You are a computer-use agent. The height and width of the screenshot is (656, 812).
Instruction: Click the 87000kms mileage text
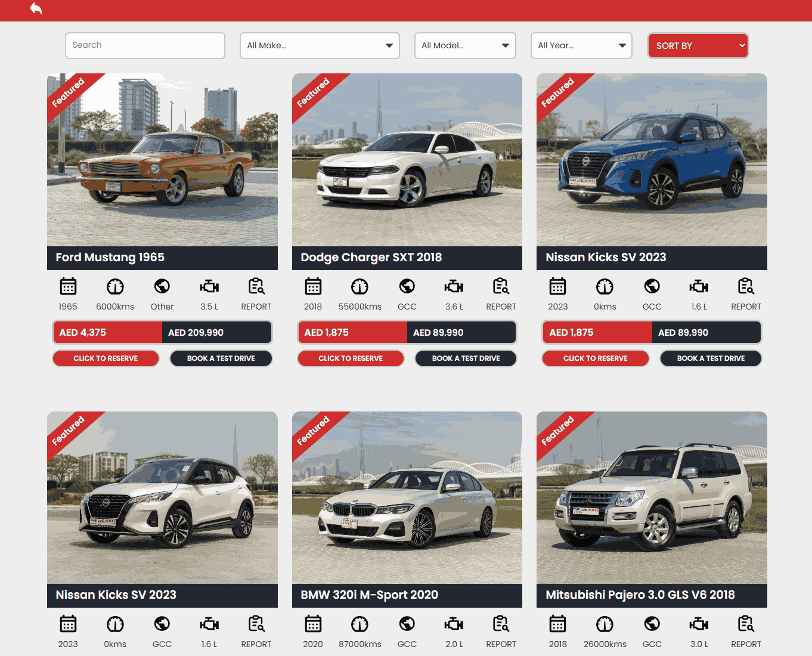tap(360, 644)
